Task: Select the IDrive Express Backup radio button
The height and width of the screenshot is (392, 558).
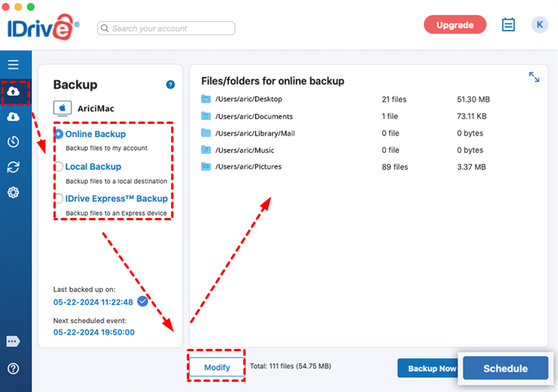Action: point(59,198)
